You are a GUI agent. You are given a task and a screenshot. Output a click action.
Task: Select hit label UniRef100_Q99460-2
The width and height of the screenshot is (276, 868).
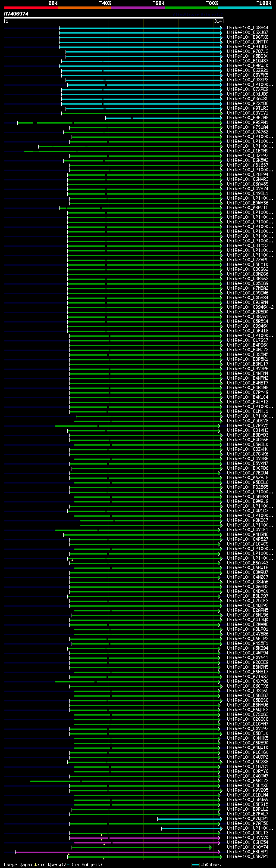(250, 307)
